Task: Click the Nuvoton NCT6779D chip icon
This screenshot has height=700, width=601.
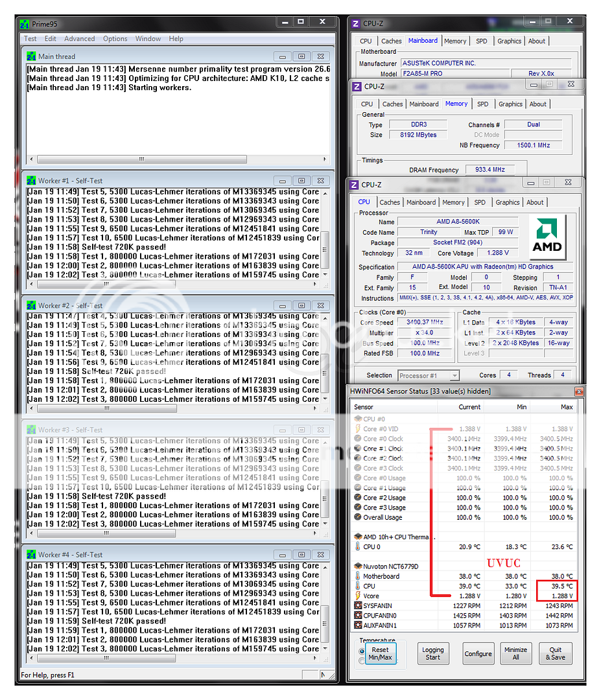Action: pos(357,566)
